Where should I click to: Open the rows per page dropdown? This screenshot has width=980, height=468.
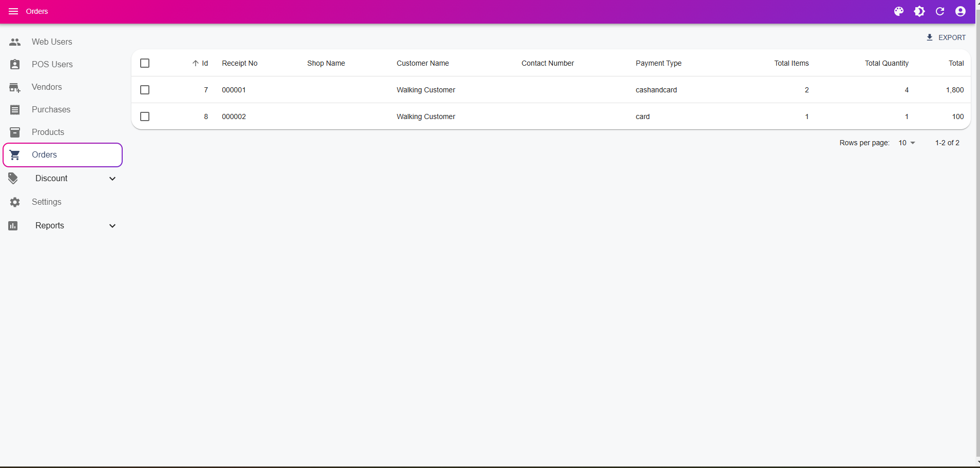tap(907, 143)
